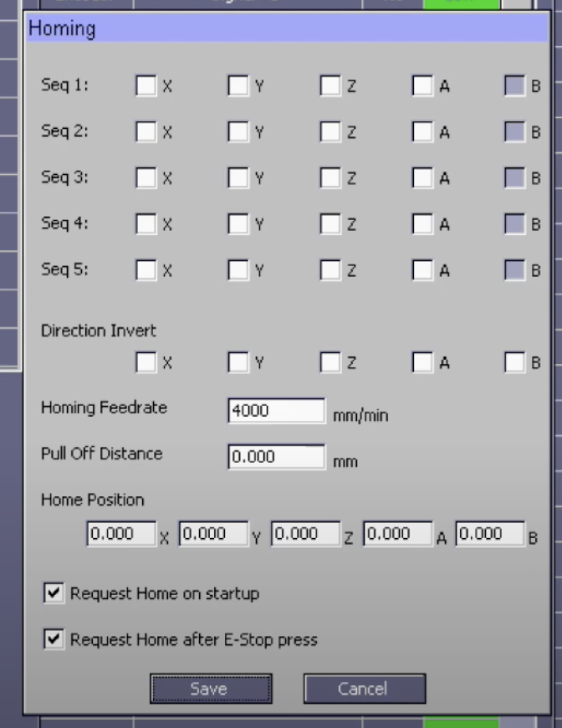
Task: Cancel the Homing dialog
Action: point(364,689)
